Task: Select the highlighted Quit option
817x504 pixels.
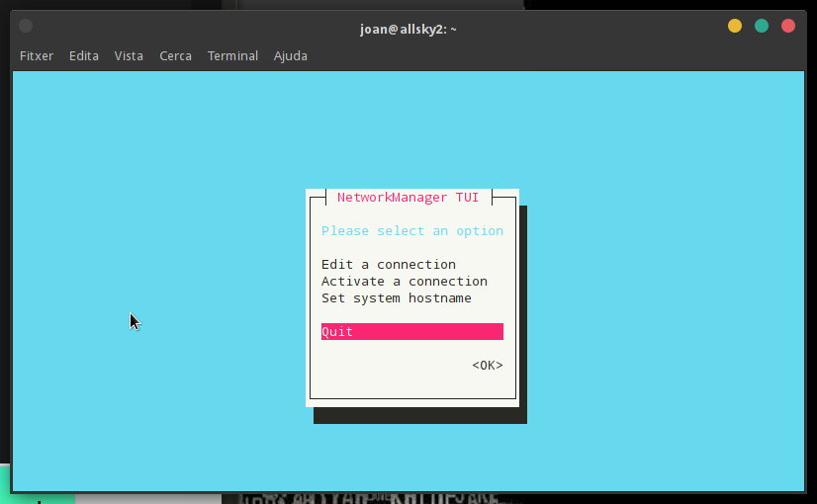Action: [412, 332]
